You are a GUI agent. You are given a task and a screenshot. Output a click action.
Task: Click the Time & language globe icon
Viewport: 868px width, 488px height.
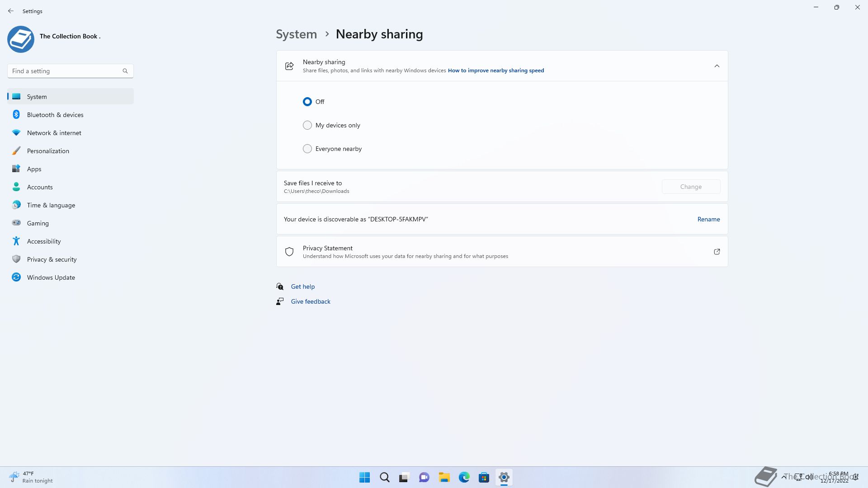tap(16, 205)
